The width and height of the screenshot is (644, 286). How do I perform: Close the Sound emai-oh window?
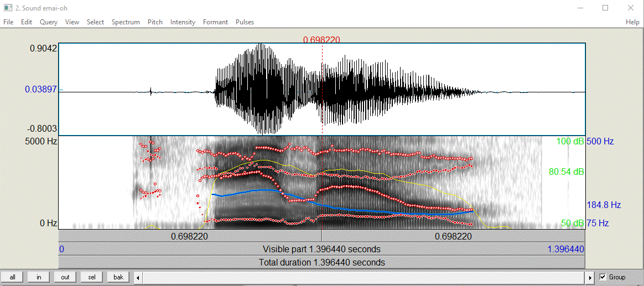(631, 8)
